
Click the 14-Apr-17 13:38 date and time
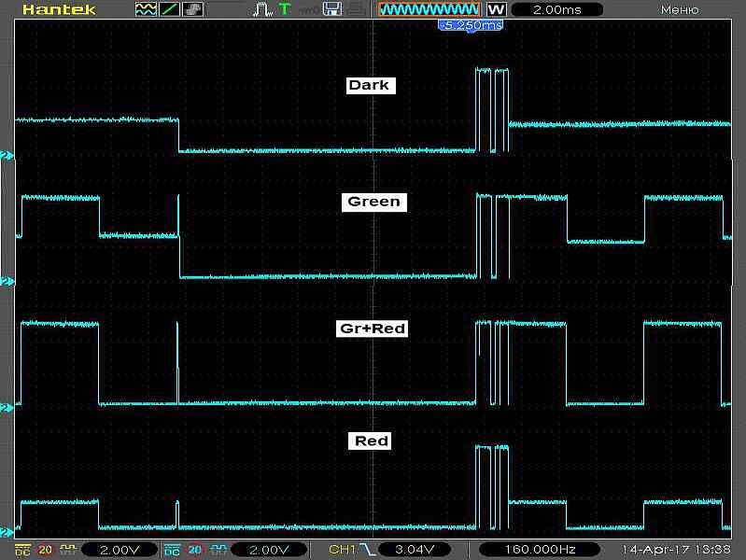point(676,550)
